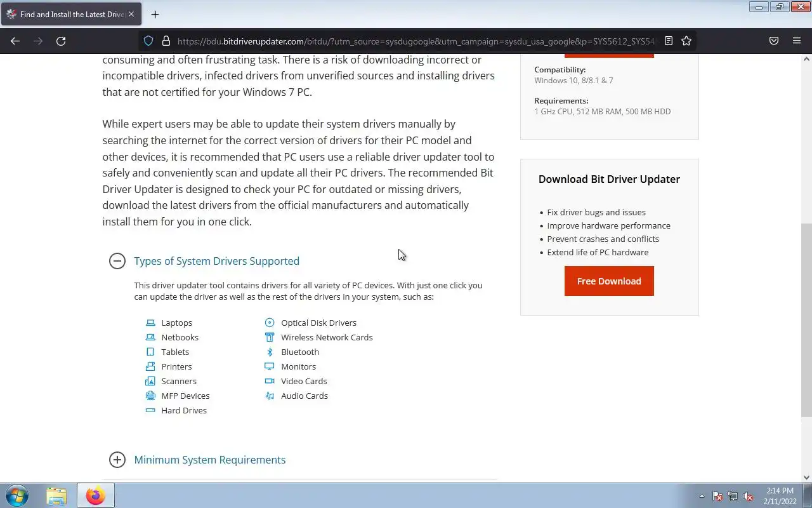Click Types of System Drivers Supported heading

tap(217, 261)
